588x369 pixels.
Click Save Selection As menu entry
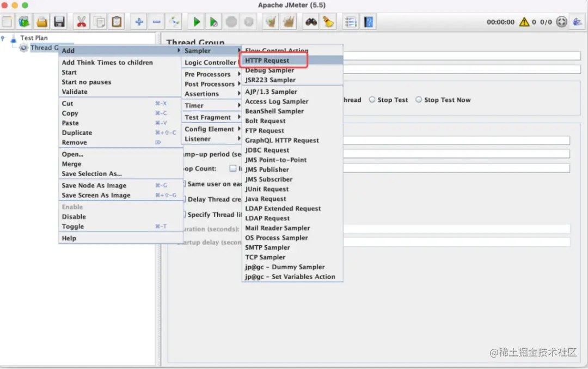120,173
